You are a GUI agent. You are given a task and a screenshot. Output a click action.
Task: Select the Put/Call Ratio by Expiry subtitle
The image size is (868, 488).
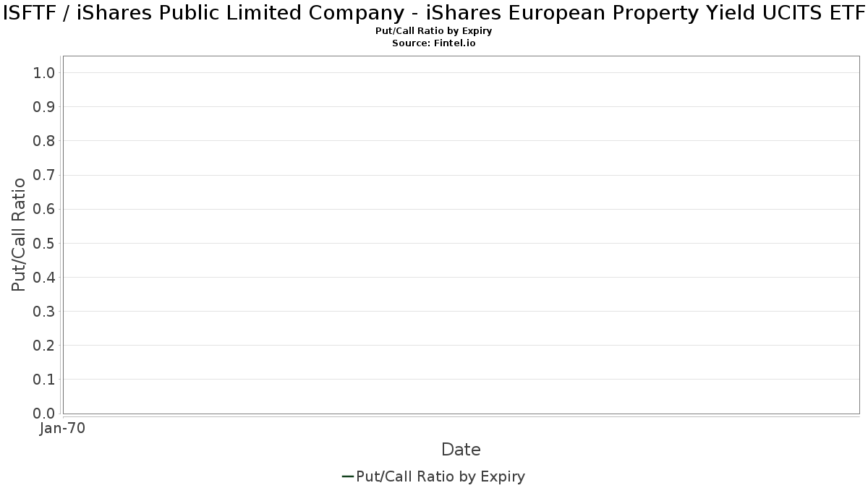point(434,31)
